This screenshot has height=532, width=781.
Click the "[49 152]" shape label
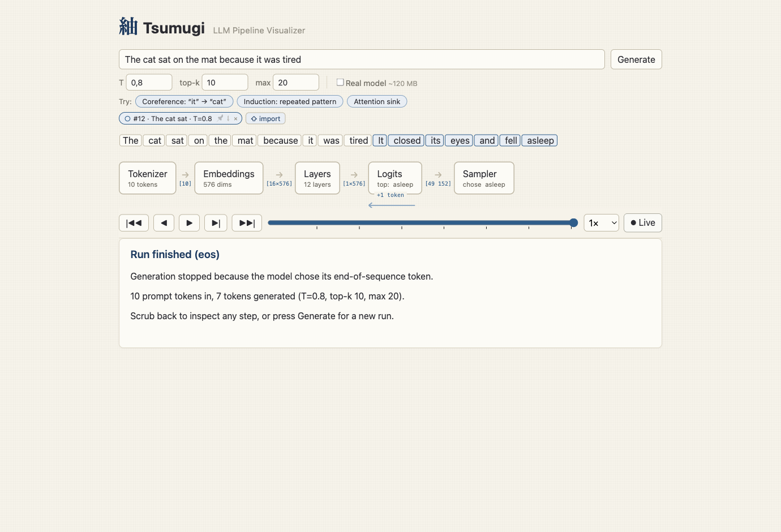tap(438, 184)
